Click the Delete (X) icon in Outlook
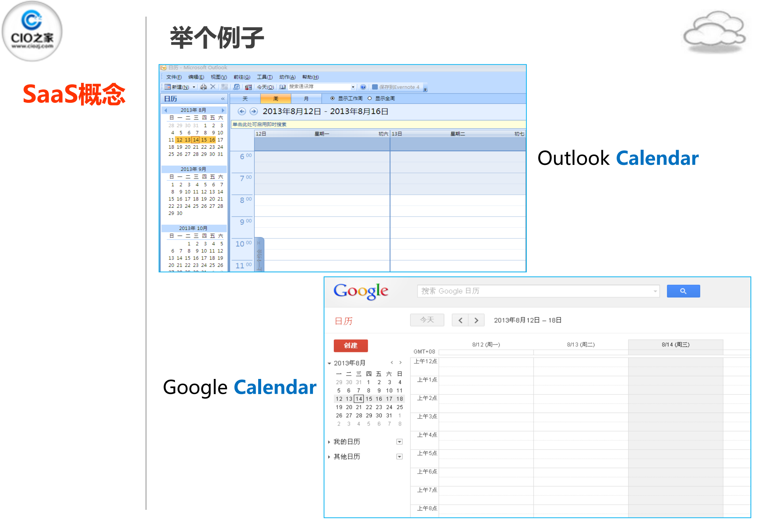Screen dimensions: 769x532 (213, 87)
